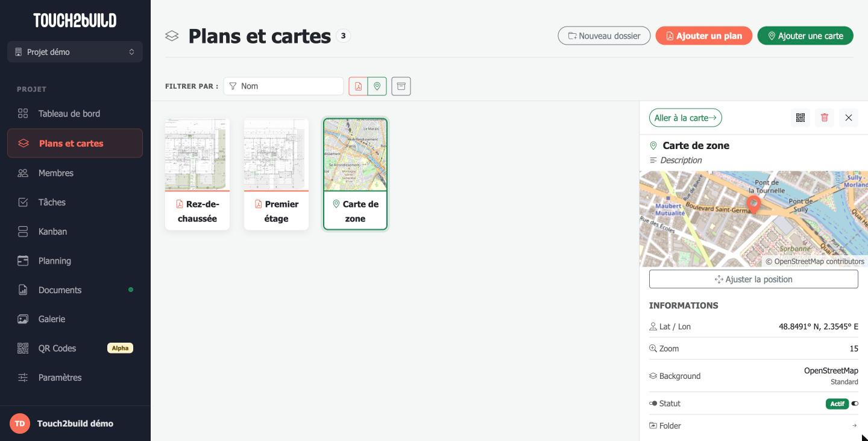Open the Projet démo project selector
Viewport: 868px width, 441px height.
tap(75, 52)
